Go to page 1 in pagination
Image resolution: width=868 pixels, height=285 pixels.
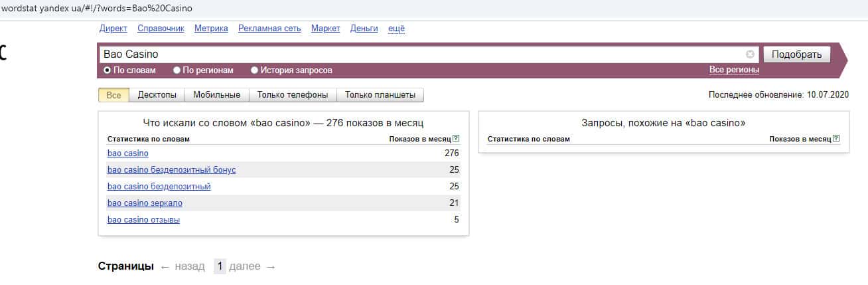[220, 266]
